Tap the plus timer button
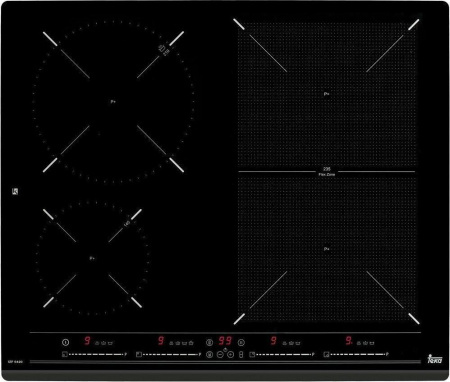The width and height of the screenshot is (450, 382). tap(230, 355)
